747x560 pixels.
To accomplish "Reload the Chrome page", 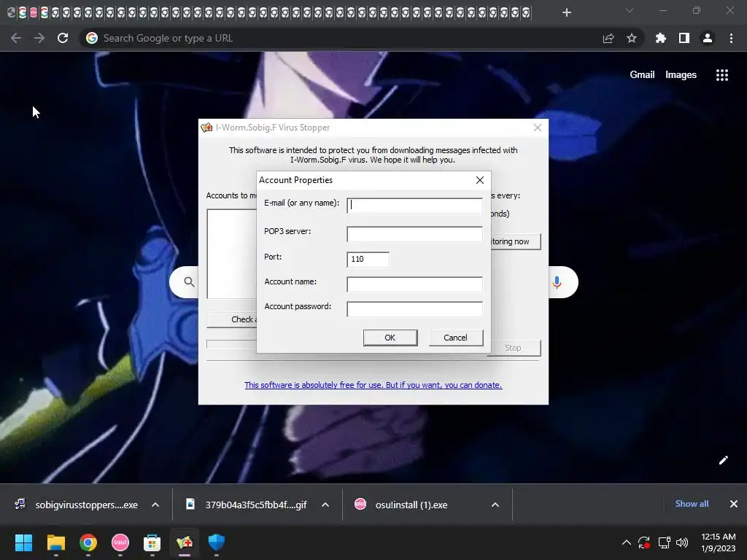I will click(x=63, y=38).
